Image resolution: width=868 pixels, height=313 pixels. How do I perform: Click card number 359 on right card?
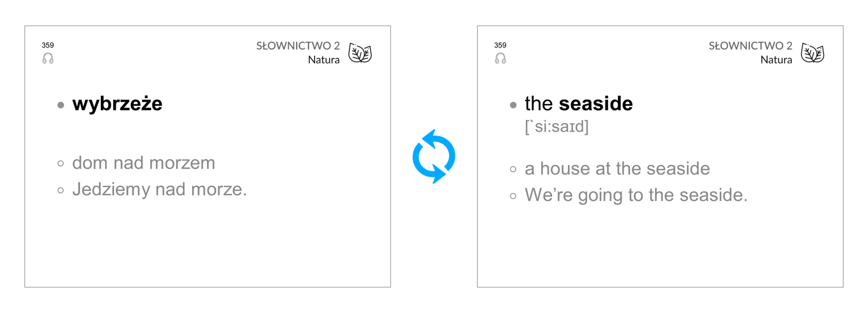[501, 45]
